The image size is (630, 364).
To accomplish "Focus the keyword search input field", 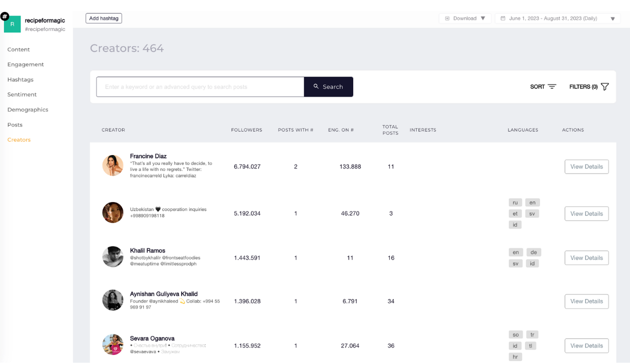I will pos(200,86).
